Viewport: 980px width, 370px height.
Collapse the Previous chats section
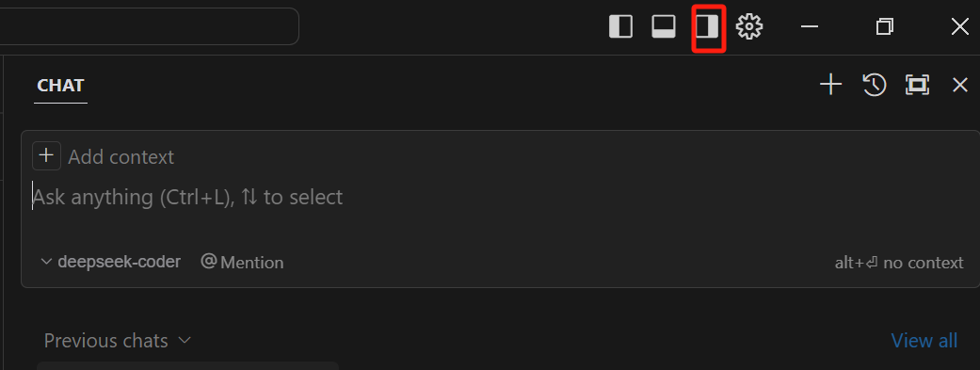click(x=118, y=341)
